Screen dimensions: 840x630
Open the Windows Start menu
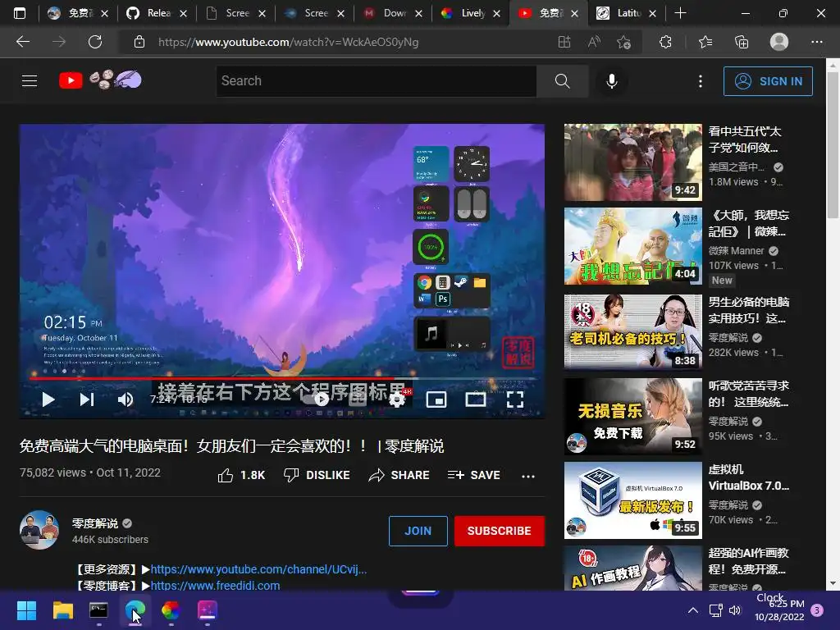pos(26,610)
